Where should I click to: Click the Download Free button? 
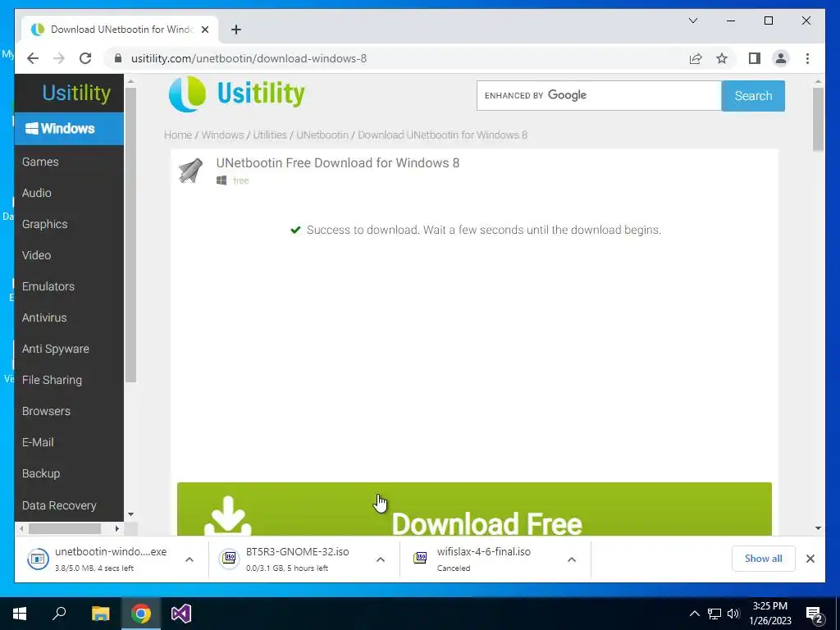tap(474, 509)
